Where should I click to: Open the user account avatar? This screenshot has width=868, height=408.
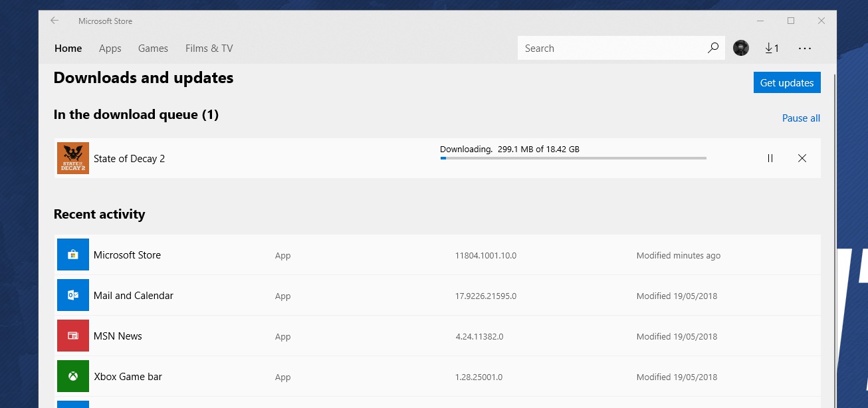pos(741,48)
